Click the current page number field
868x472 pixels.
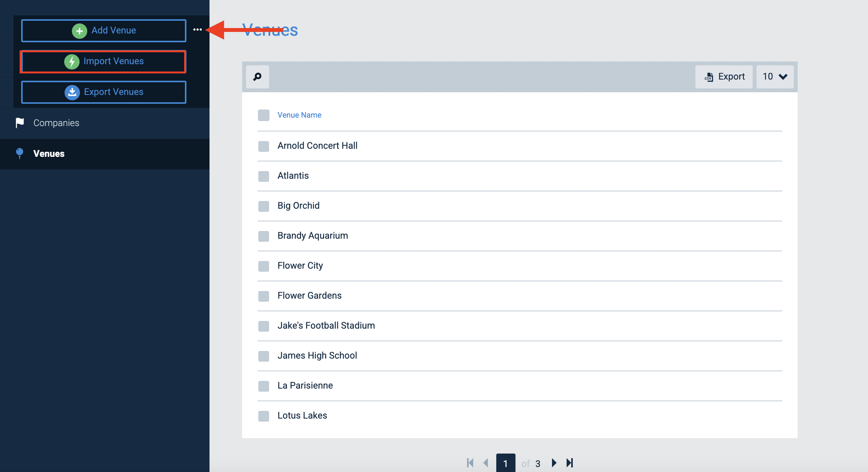point(506,463)
